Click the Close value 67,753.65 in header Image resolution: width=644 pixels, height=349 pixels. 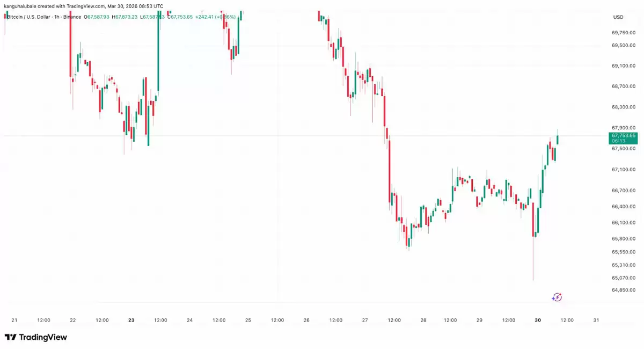point(181,17)
